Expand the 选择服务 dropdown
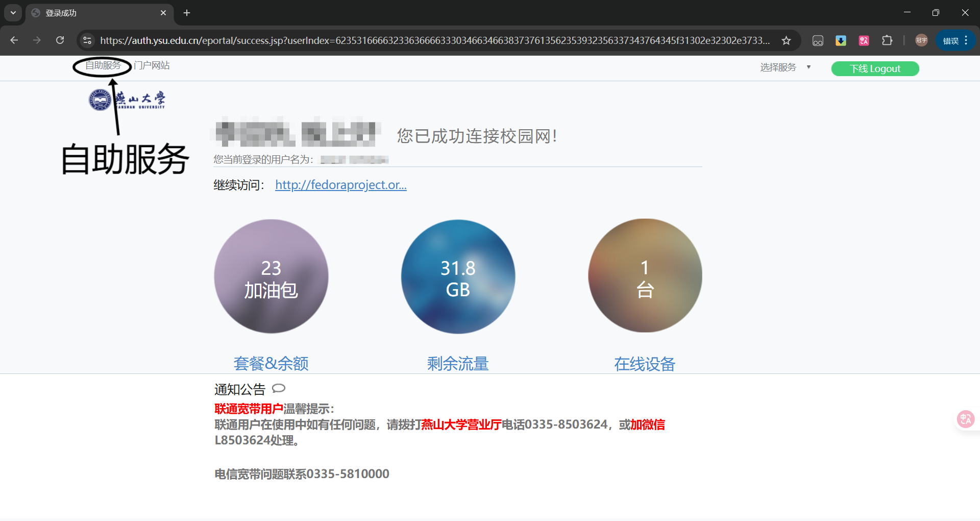Screen dimensions: 980x521 point(785,67)
